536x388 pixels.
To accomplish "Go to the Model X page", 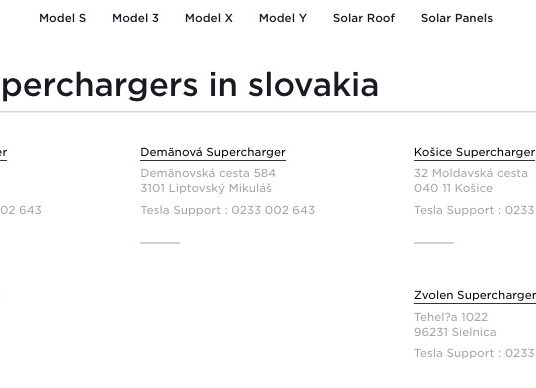I will (209, 18).
